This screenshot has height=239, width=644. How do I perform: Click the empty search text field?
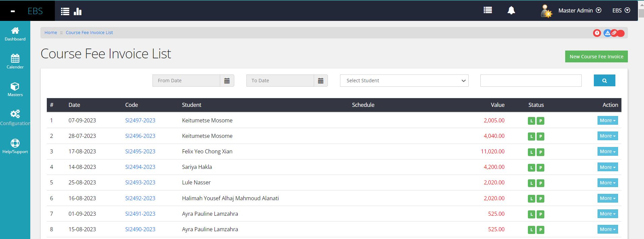(531, 81)
